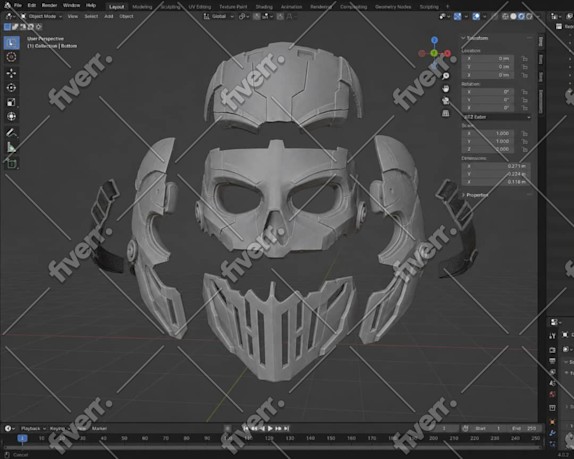This screenshot has height=459, width=574.
Task: Lock Rotation X value
Action: (525, 92)
